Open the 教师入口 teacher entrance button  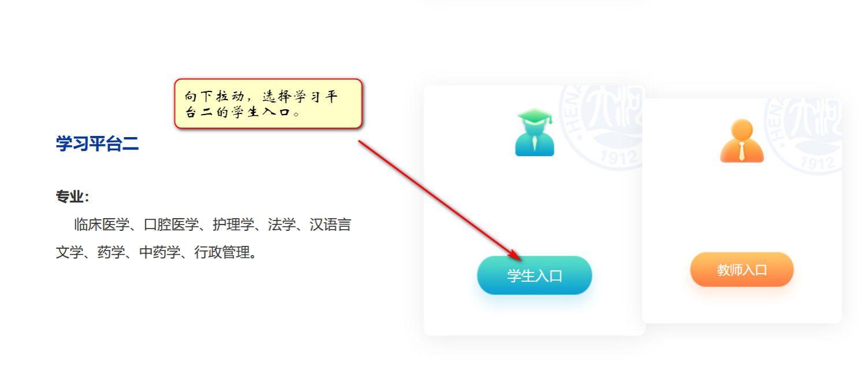[741, 270]
